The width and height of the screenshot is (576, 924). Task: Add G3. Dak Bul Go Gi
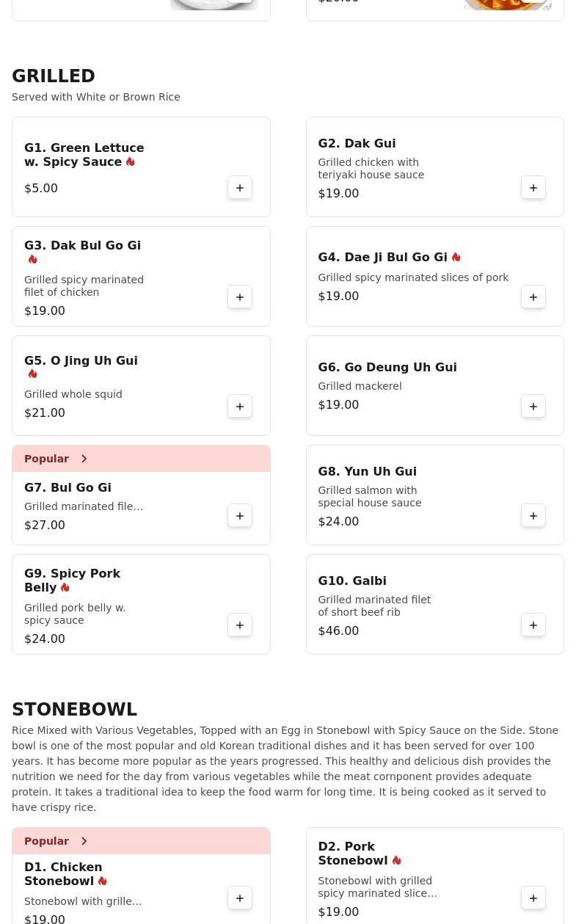[x=240, y=297]
